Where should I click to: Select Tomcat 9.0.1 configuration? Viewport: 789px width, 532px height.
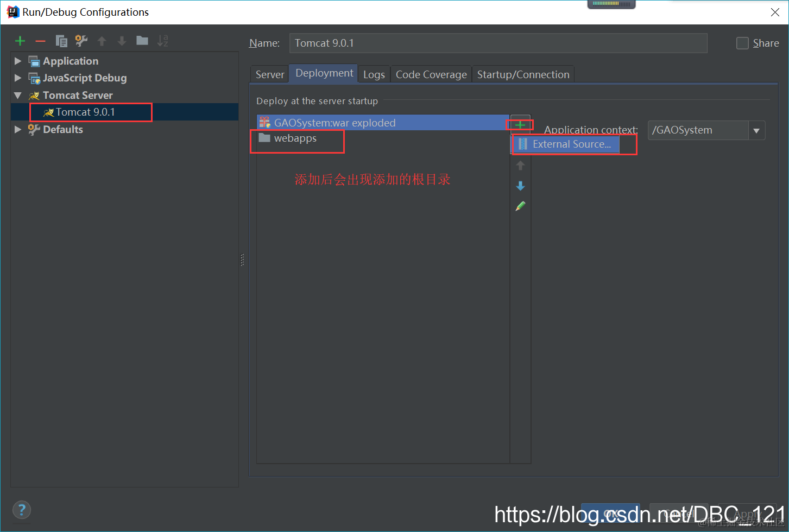[124, 112]
